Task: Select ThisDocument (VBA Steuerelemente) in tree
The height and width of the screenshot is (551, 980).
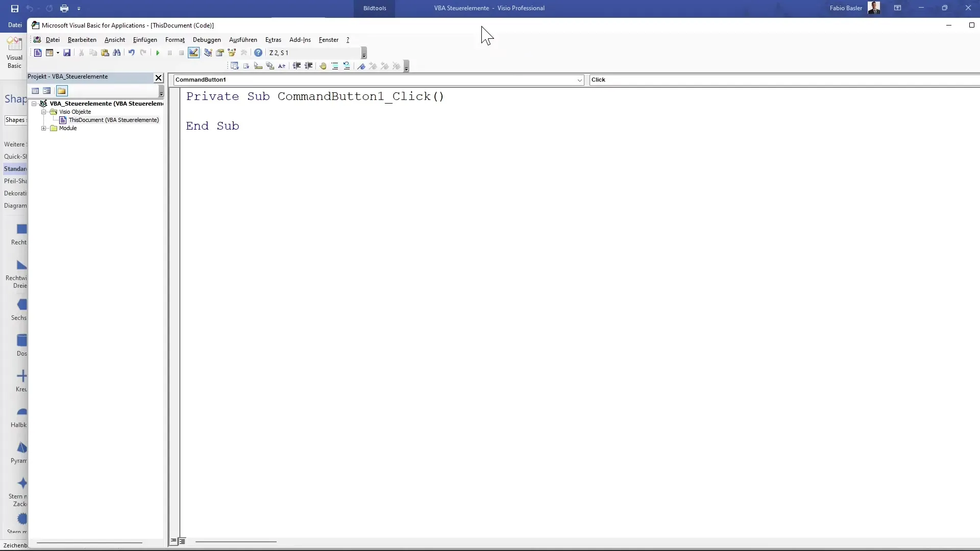Action: tap(114, 120)
